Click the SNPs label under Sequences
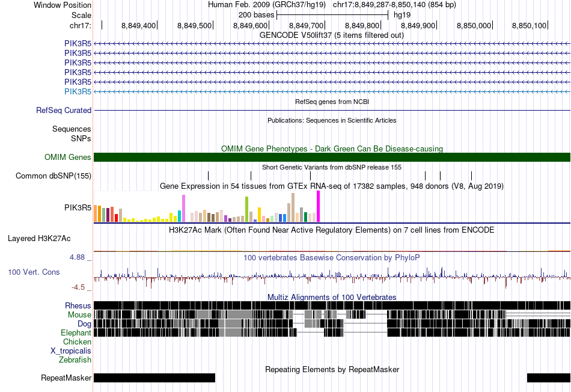Viewport: 571px width, 392px height. [x=81, y=138]
